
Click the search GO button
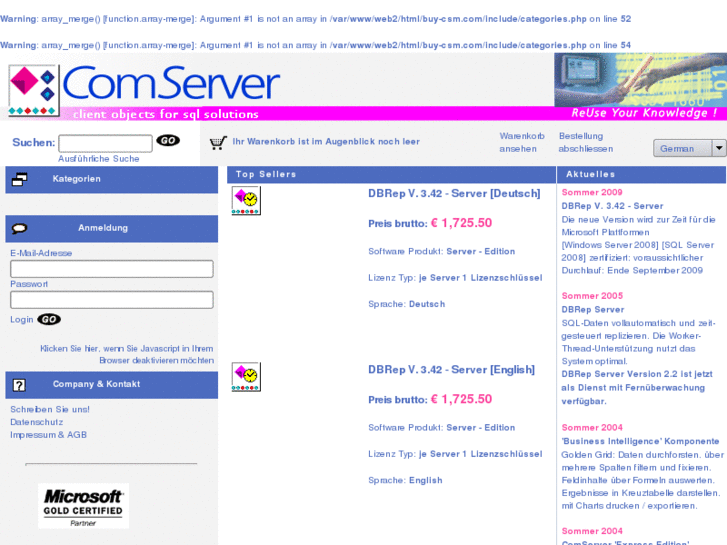[168, 141]
